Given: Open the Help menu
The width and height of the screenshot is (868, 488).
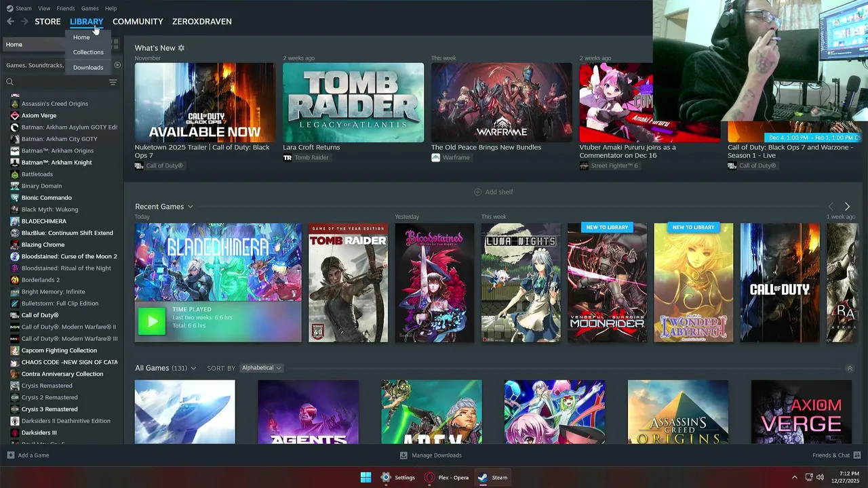Looking at the screenshot, I should click(111, 8).
